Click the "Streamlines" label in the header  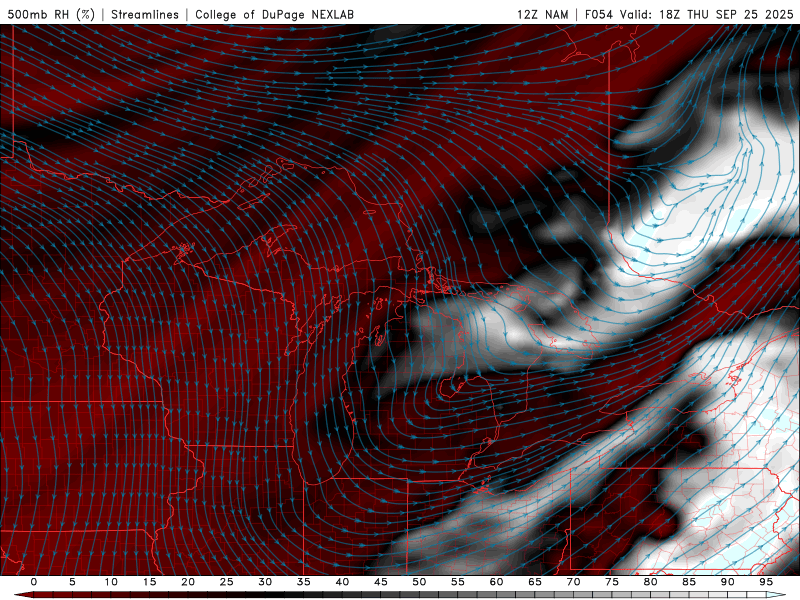click(x=145, y=14)
